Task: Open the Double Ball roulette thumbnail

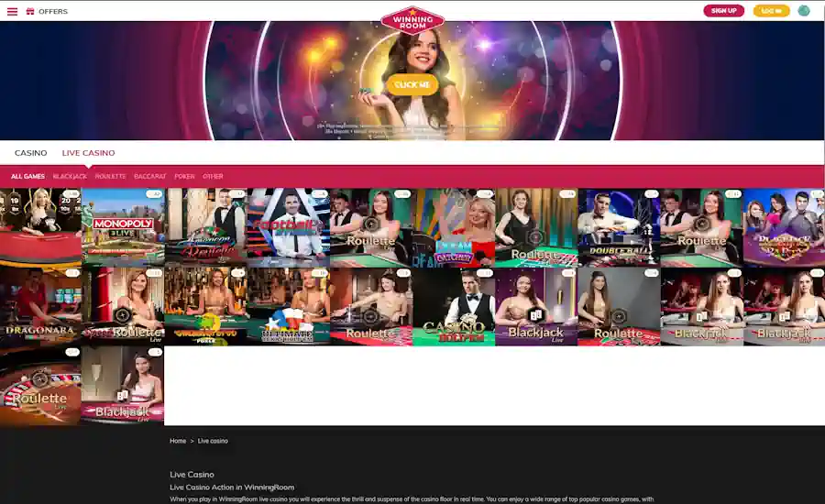Action: (619, 227)
